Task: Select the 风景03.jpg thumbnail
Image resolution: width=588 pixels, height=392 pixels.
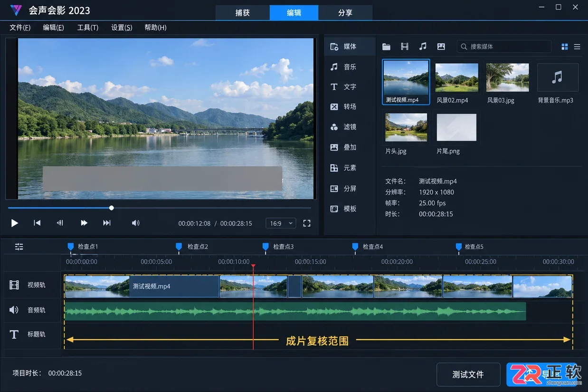Action: (507, 77)
